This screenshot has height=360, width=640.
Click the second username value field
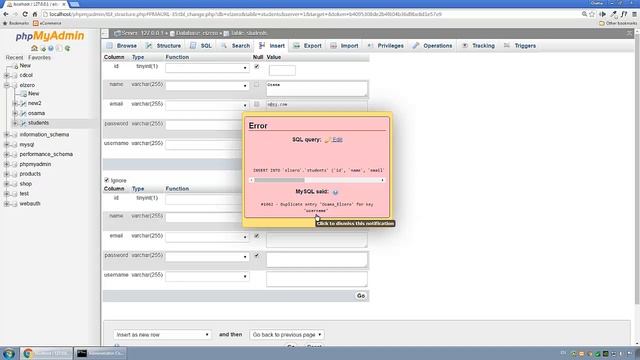(x=317, y=279)
